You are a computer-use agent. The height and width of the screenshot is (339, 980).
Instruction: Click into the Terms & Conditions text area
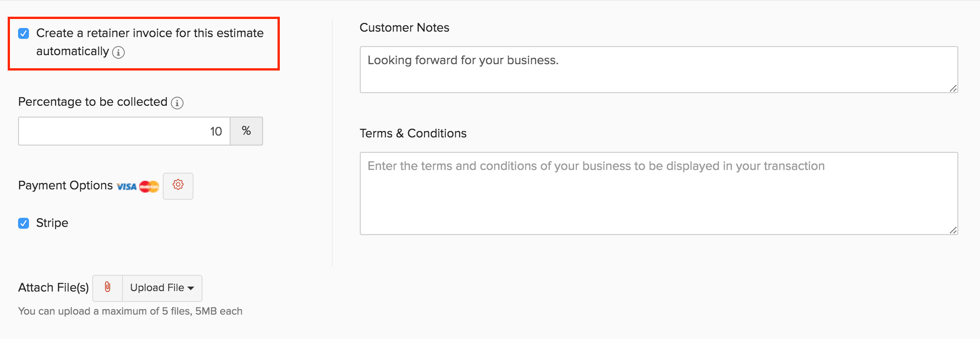pyautogui.click(x=658, y=194)
